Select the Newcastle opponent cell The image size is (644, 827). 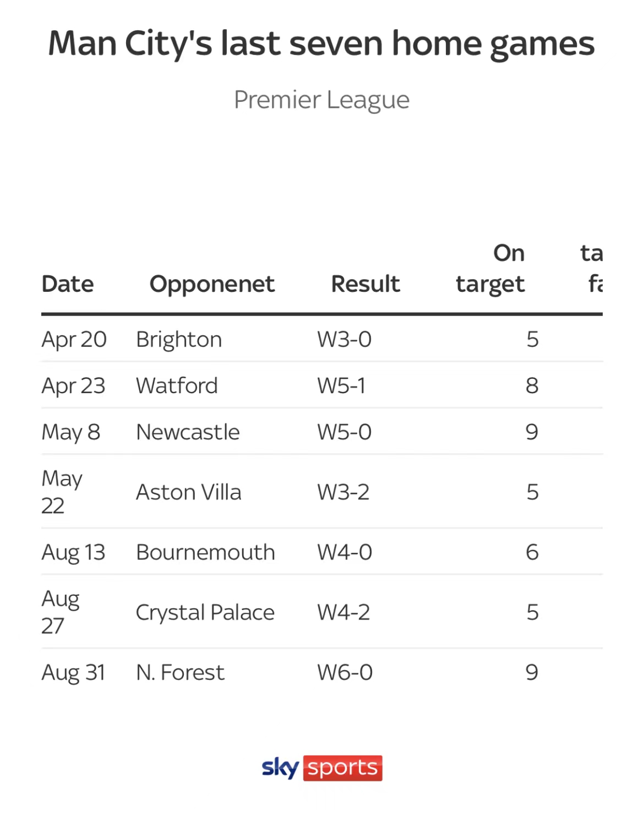click(x=188, y=432)
